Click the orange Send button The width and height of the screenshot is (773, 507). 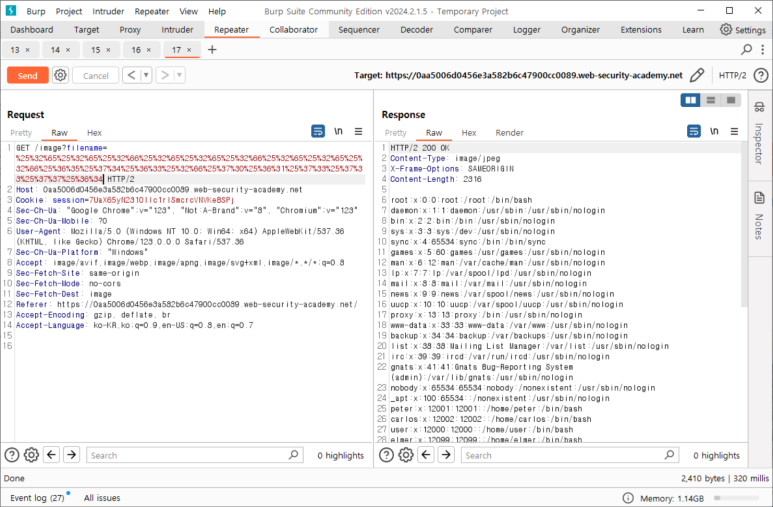click(28, 75)
